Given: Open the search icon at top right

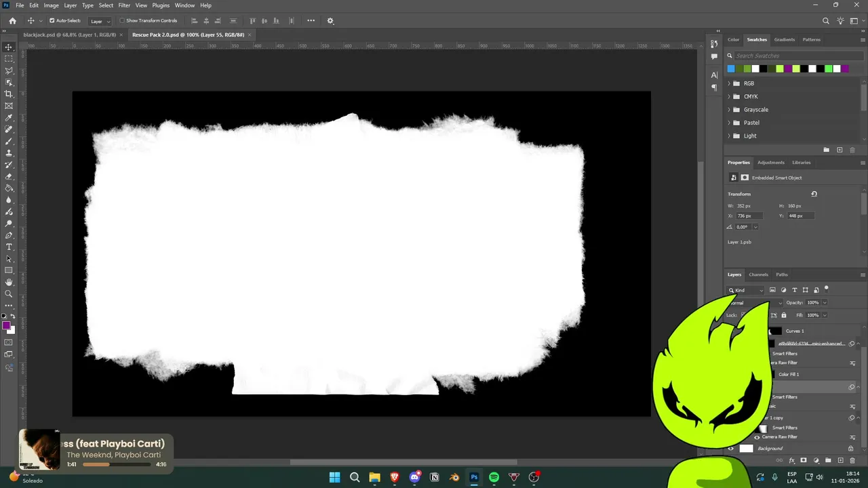Looking at the screenshot, I should (x=825, y=21).
